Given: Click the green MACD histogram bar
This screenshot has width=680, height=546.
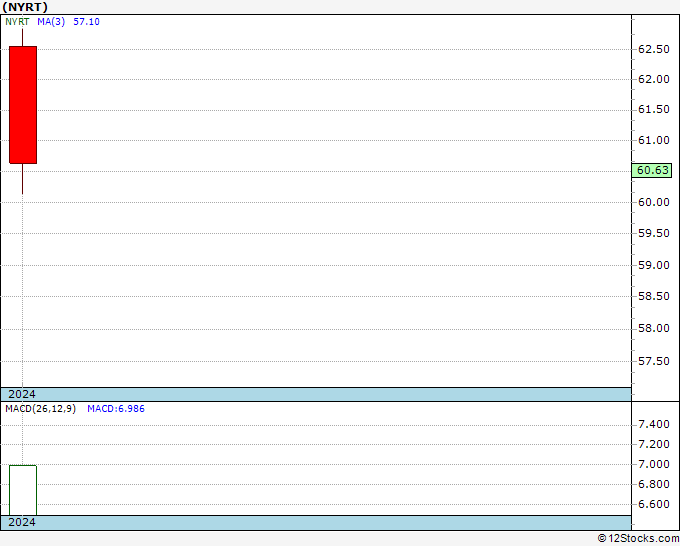Looking at the screenshot, I should [23, 490].
